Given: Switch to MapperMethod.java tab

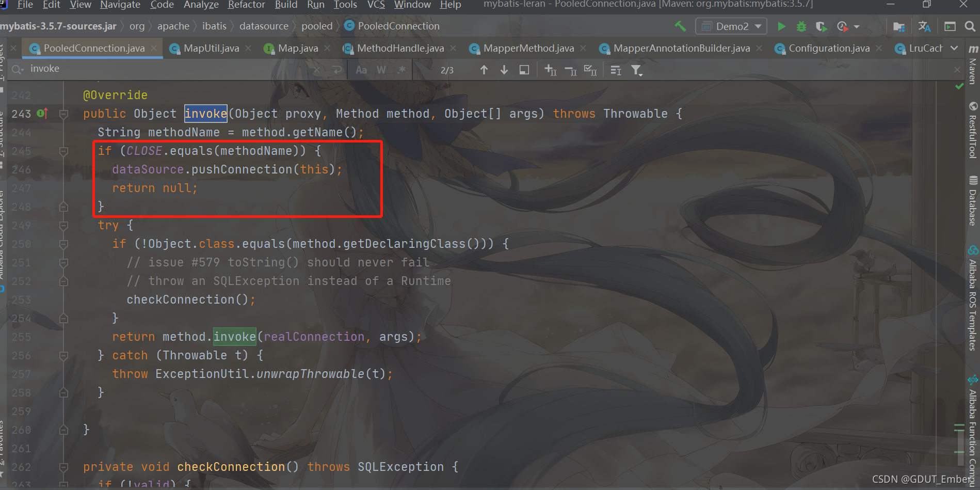Looking at the screenshot, I should [x=528, y=48].
